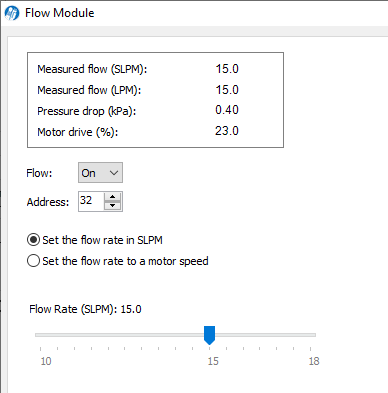Increase Address with the up spinner arrow

(113, 197)
